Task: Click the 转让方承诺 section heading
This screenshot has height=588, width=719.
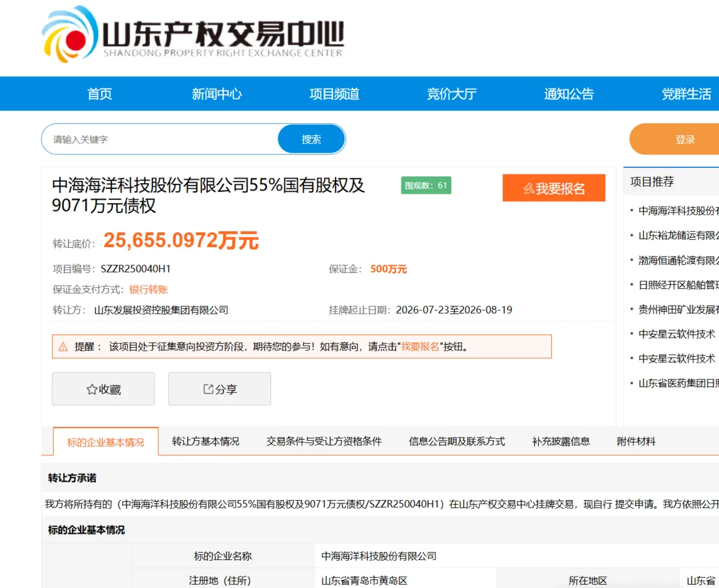Action: pyautogui.click(x=73, y=478)
